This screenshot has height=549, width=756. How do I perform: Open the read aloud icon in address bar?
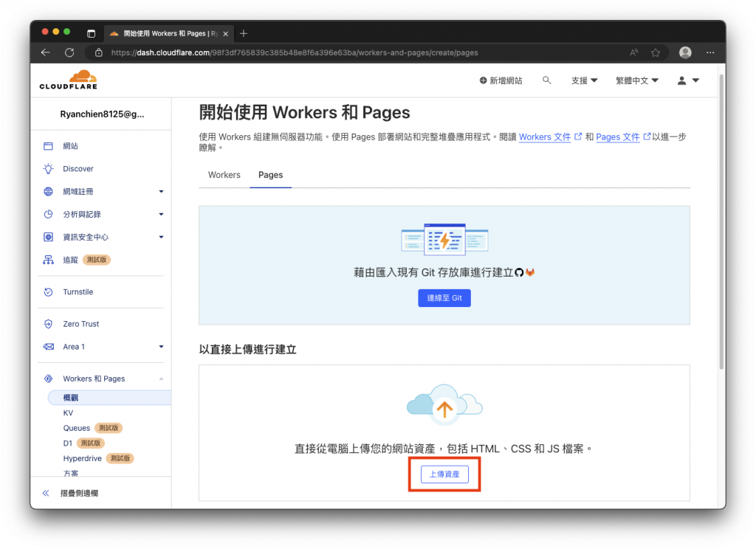[x=634, y=52]
